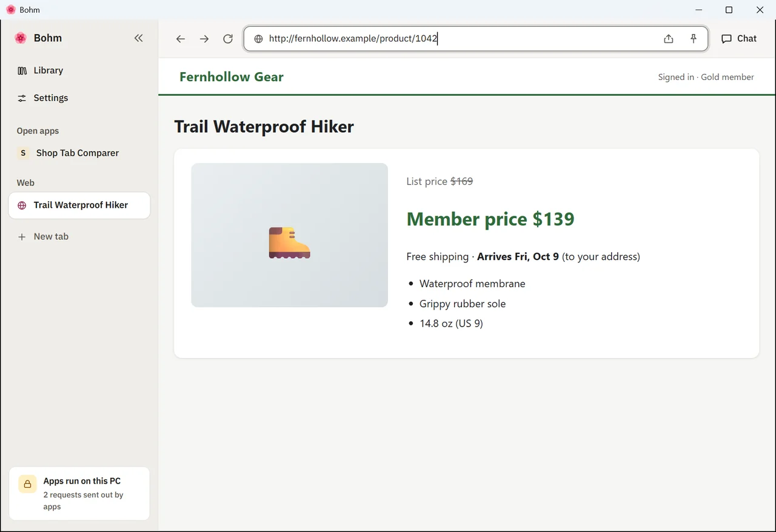Click the Grippy rubber sole bullet
Viewport: 776px width, 532px height.
(x=463, y=304)
